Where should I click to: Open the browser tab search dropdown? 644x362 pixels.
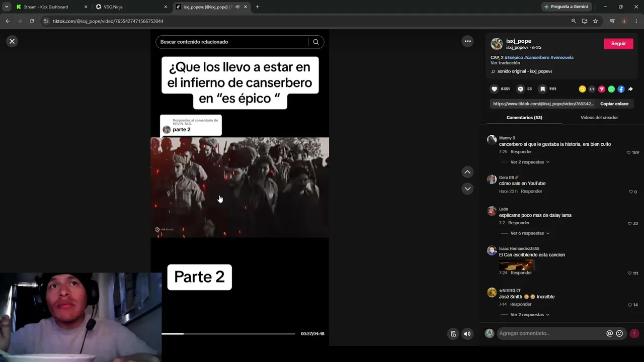point(7,7)
